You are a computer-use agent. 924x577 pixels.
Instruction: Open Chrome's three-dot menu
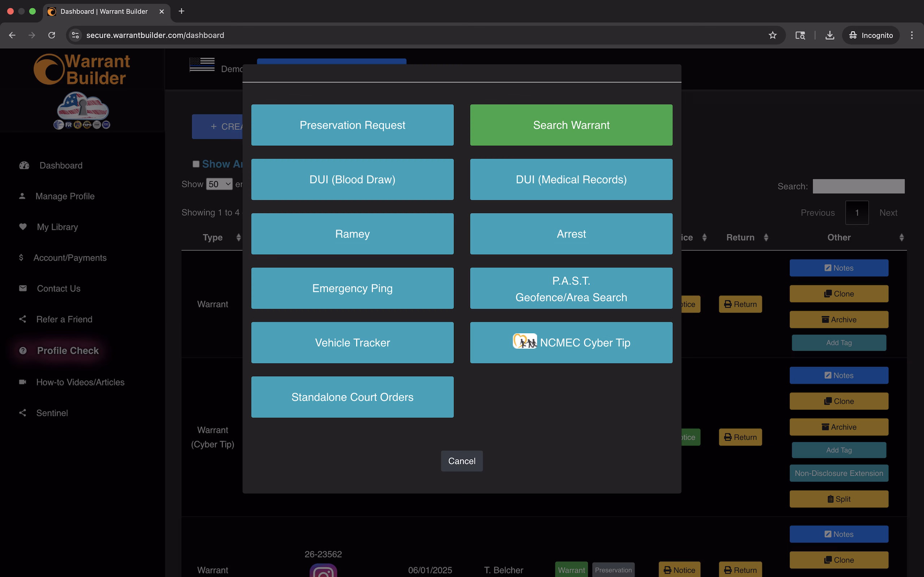tap(912, 35)
